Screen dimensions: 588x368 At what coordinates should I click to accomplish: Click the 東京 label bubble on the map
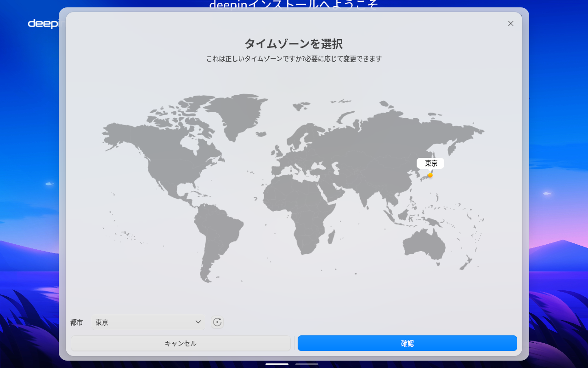click(430, 163)
